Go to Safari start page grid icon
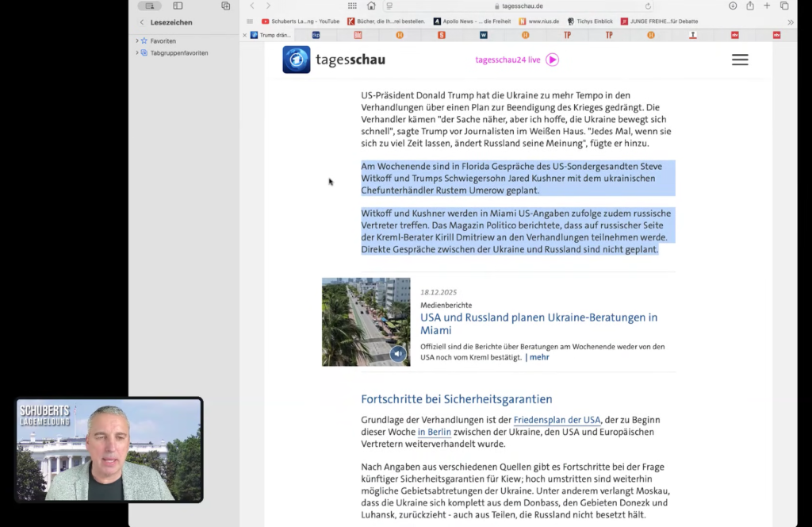Screen dimensions: 812x527 [x=352, y=6]
